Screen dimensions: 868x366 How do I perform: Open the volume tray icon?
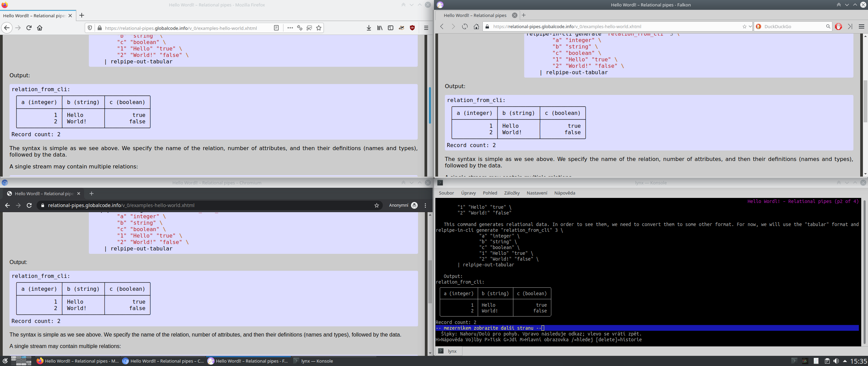pyautogui.click(x=836, y=361)
